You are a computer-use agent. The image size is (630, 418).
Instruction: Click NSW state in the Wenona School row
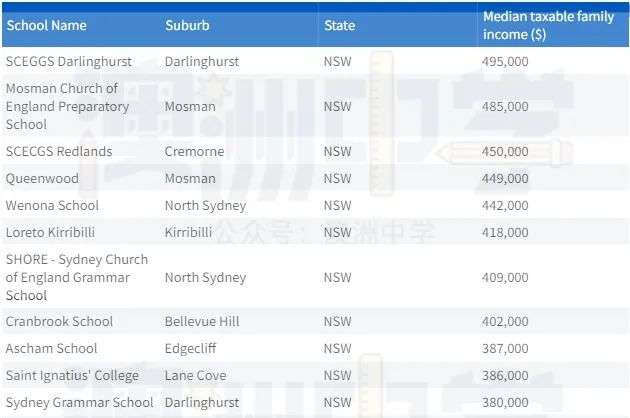338,205
